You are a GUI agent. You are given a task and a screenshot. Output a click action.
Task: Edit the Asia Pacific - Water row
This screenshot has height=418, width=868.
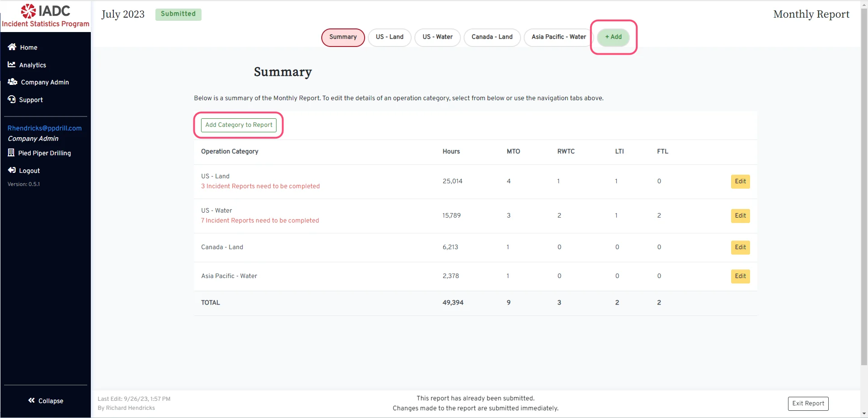740,276
